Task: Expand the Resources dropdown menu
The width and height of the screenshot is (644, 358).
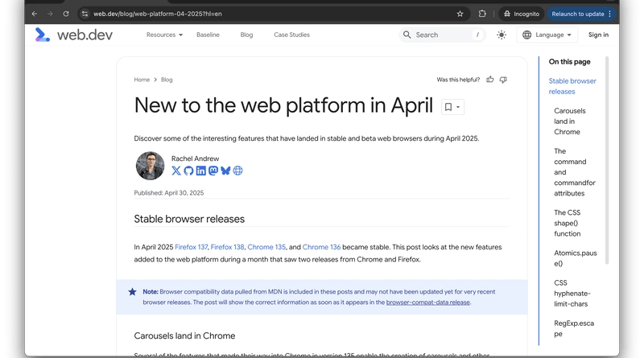Action: (x=164, y=35)
